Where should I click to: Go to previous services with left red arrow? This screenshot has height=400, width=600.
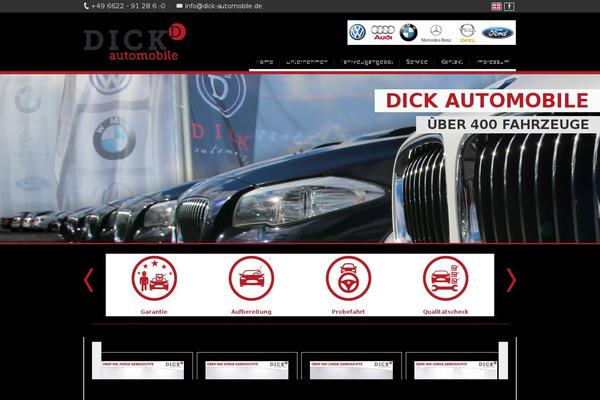88,280
